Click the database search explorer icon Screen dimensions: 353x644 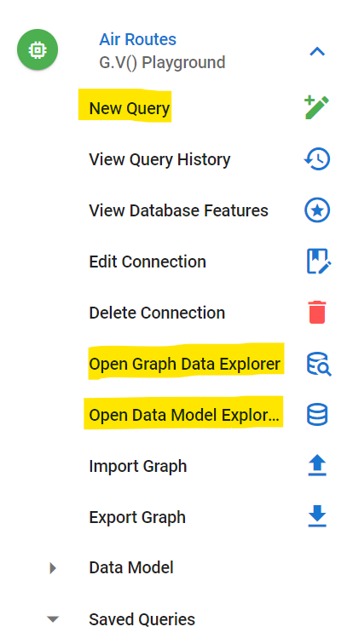pos(319,364)
